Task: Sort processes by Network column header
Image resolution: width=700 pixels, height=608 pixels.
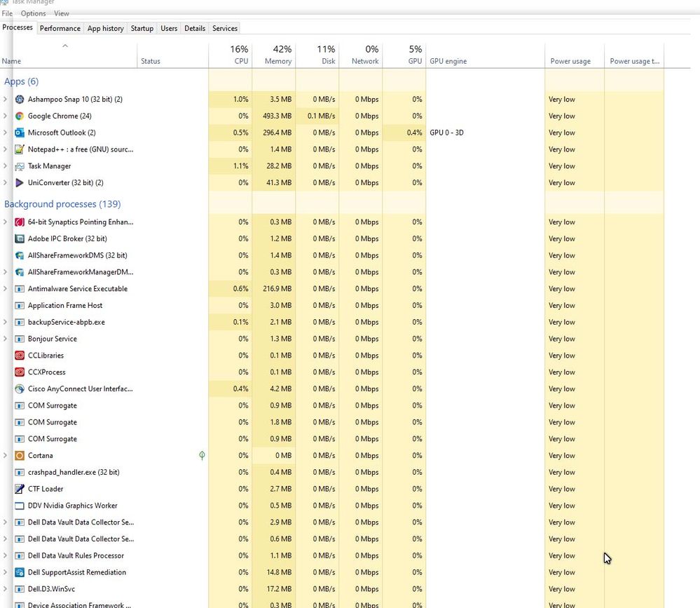Action: (x=361, y=55)
